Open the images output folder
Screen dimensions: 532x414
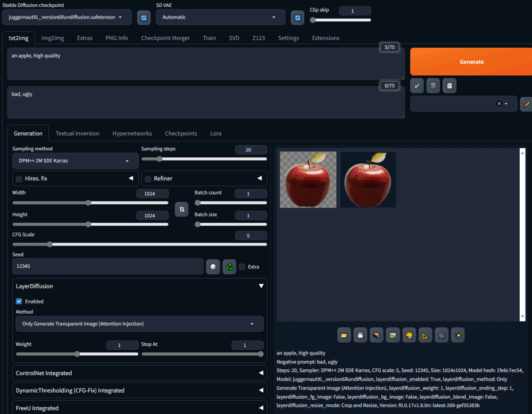(x=344, y=335)
